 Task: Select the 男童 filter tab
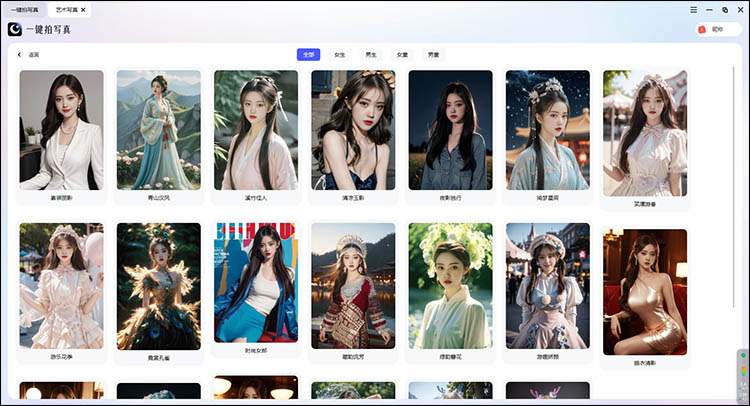433,55
